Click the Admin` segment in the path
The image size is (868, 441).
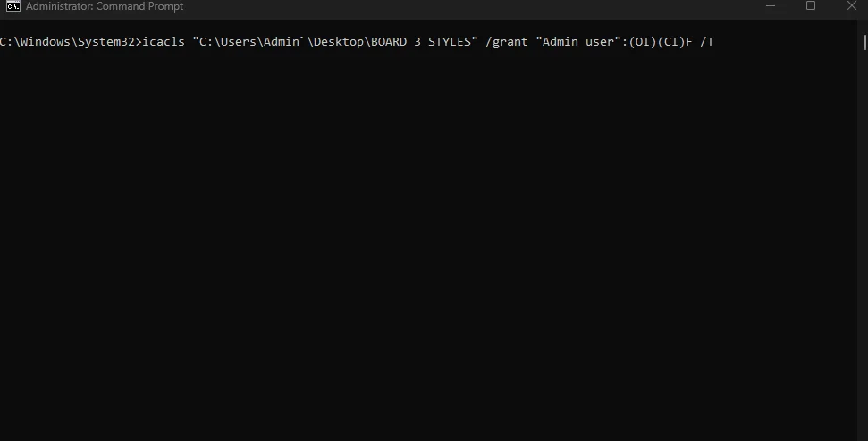point(285,42)
